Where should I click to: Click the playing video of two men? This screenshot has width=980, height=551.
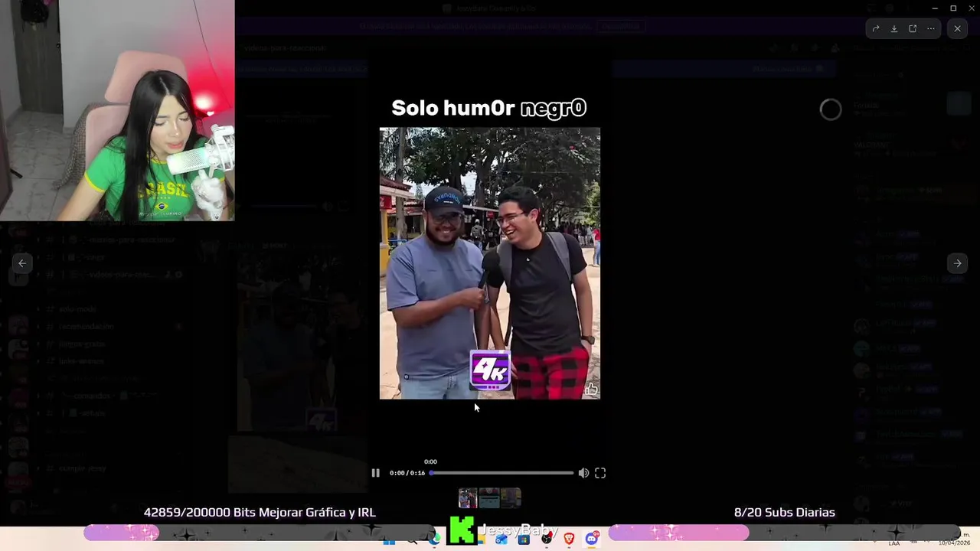point(490,263)
